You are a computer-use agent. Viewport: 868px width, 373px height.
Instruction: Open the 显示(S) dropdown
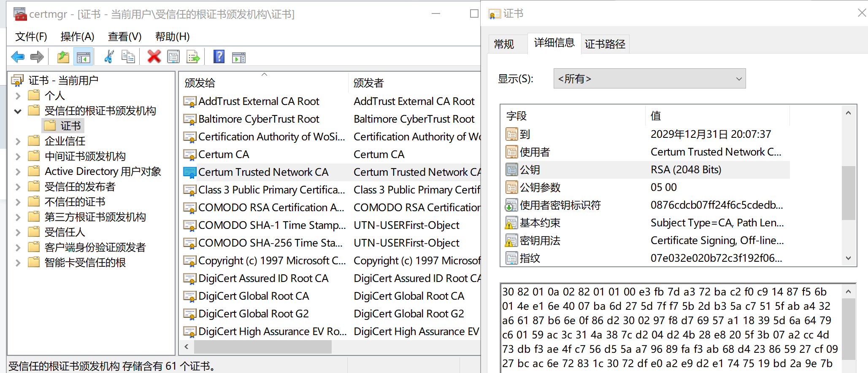(x=649, y=79)
